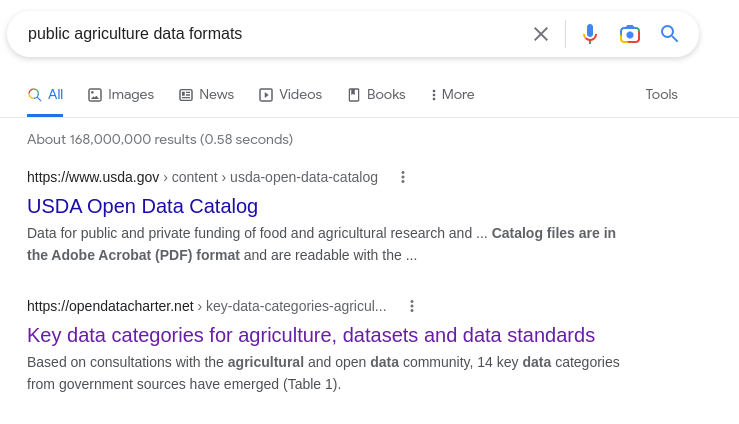The height and width of the screenshot is (424, 739).
Task: Click the Books tab icon
Action: (354, 95)
